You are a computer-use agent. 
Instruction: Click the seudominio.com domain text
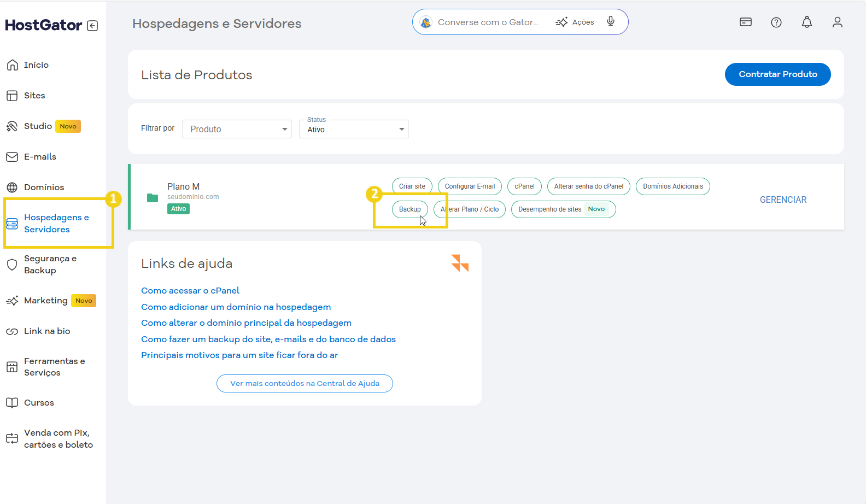193,197
